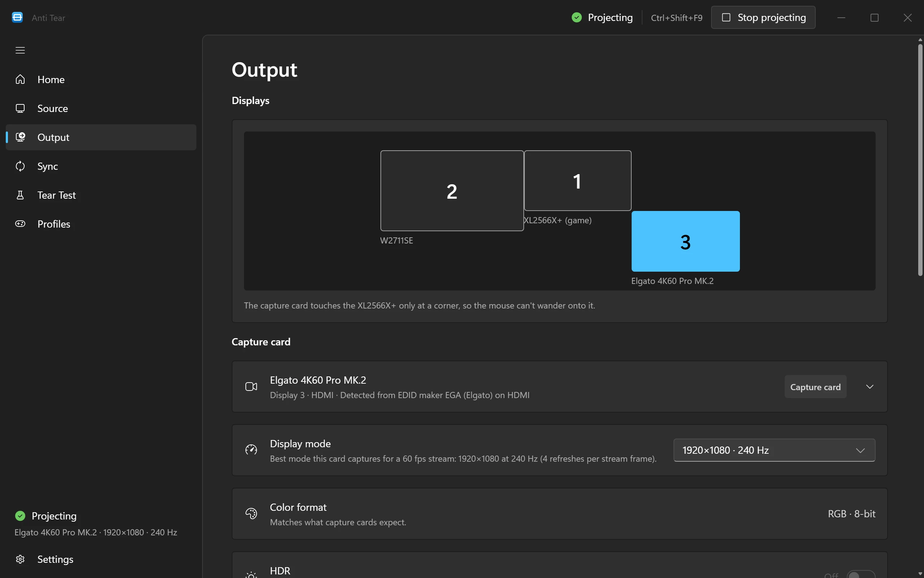Viewport: 924px width, 578px height.
Task: Open the Tear Test page
Action: [x=101, y=195]
